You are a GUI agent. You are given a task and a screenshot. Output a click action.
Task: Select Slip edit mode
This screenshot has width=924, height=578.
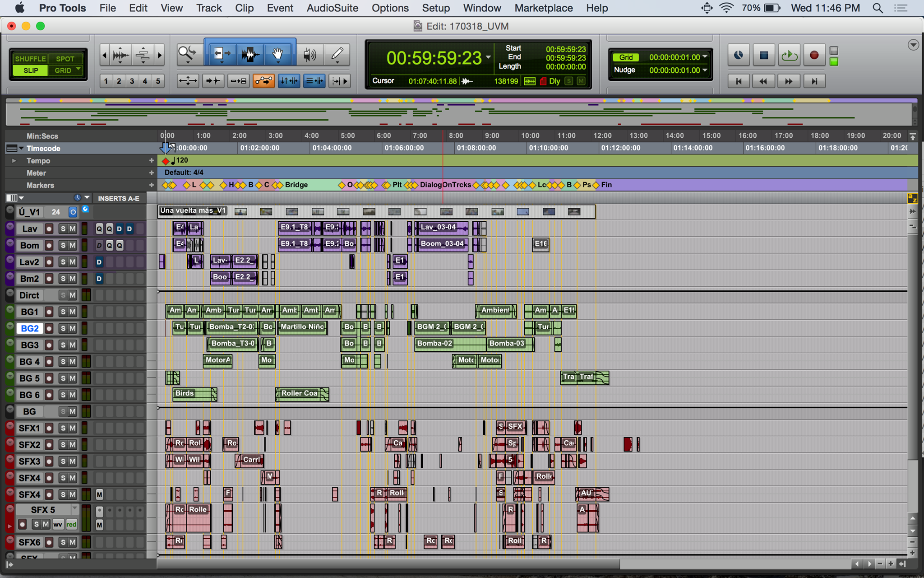tap(30, 70)
